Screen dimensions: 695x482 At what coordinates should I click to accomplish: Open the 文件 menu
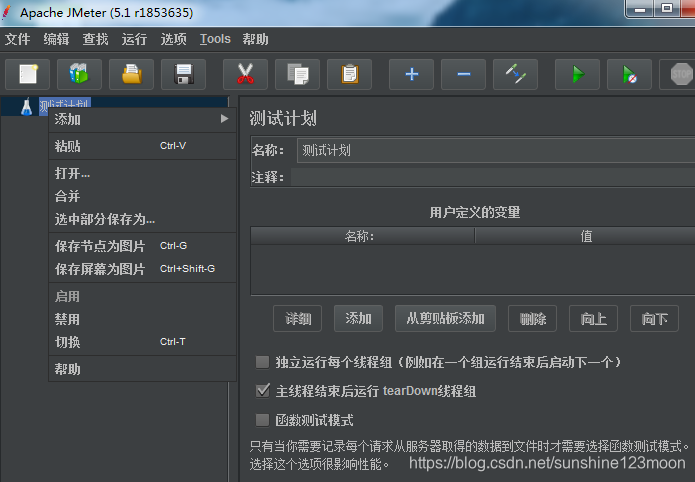click(x=18, y=39)
